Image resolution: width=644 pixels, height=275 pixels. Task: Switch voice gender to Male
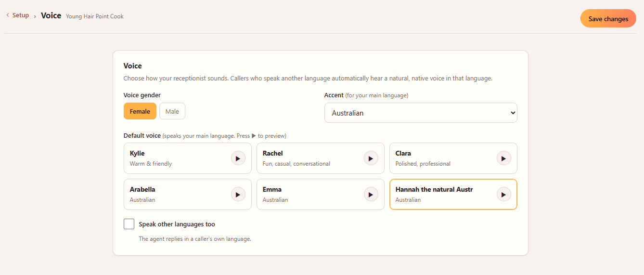click(x=172, y=111)
